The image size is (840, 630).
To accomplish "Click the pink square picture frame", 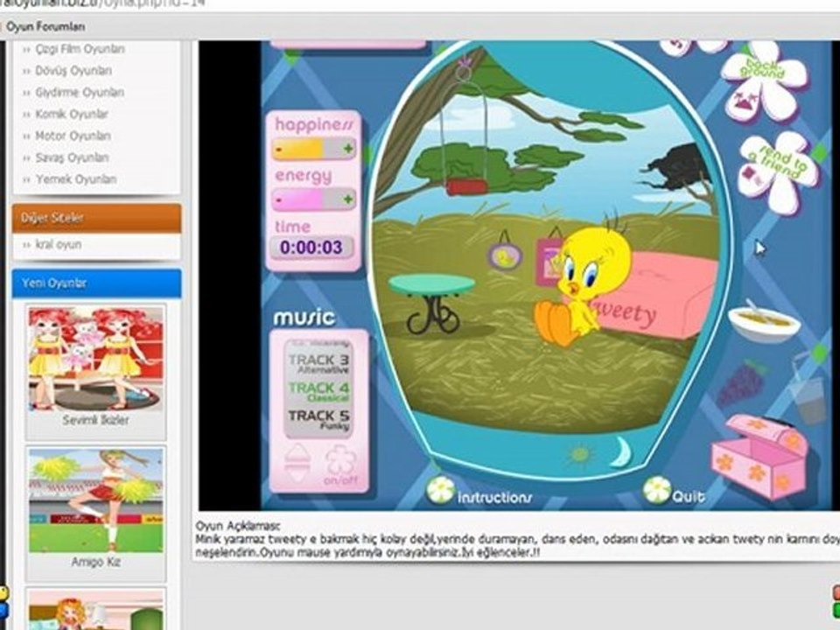I will (549, 261).
